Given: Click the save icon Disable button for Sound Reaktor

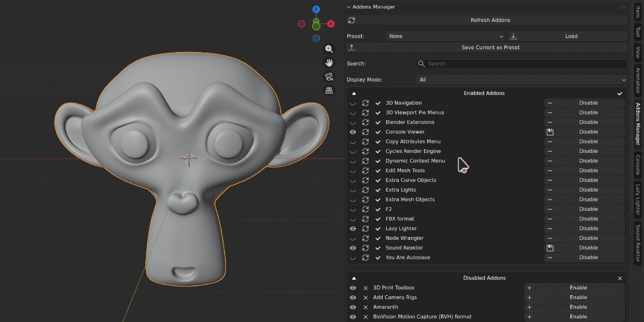Looking at the screenshot, I should 586,248.
